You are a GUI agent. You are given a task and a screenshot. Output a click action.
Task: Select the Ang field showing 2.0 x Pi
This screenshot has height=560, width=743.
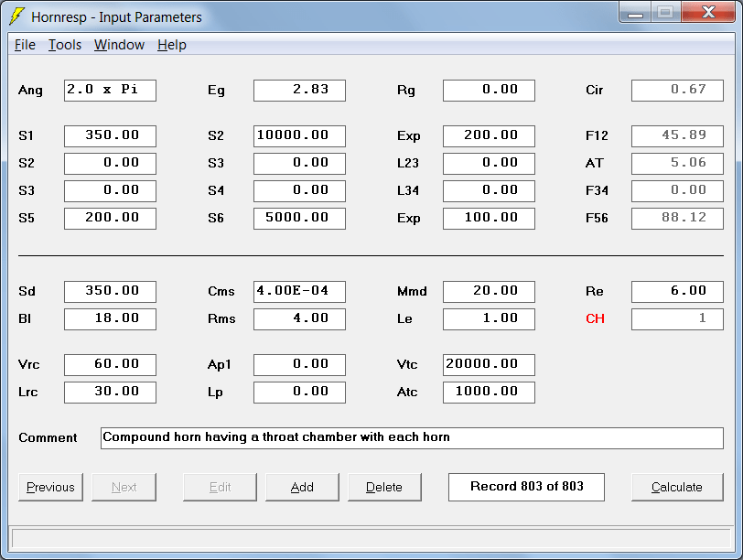point(110,90)
